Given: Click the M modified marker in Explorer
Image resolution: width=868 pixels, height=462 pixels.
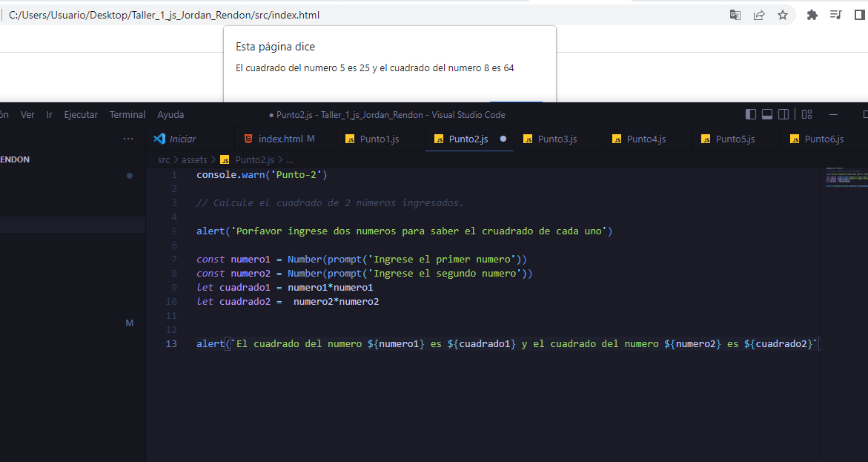Looking at the screenshot, I should click(x=130, y=323).
